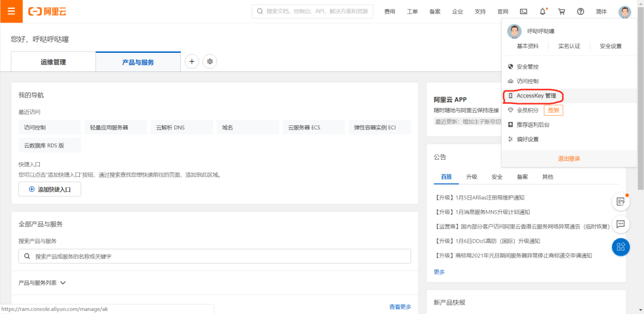Select the 访问控制 dropdown menu entry
This screenshot has height=314, width=644.
tap(569, 81)
